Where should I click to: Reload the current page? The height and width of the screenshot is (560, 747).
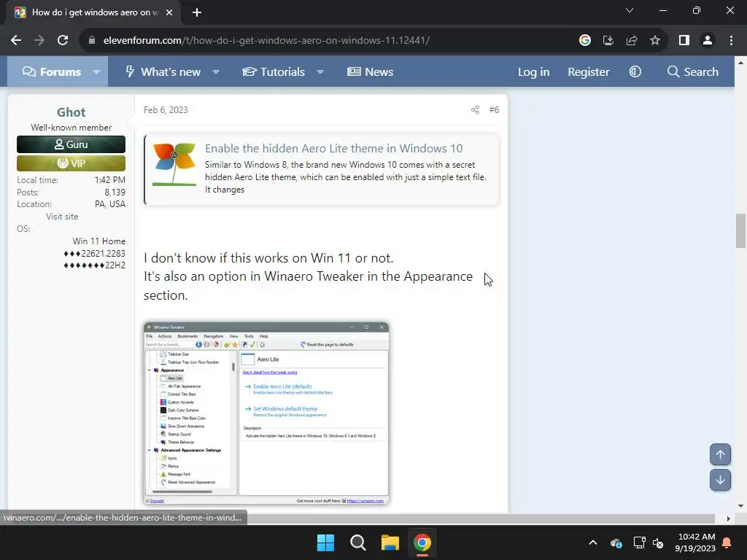click(63, 41)
